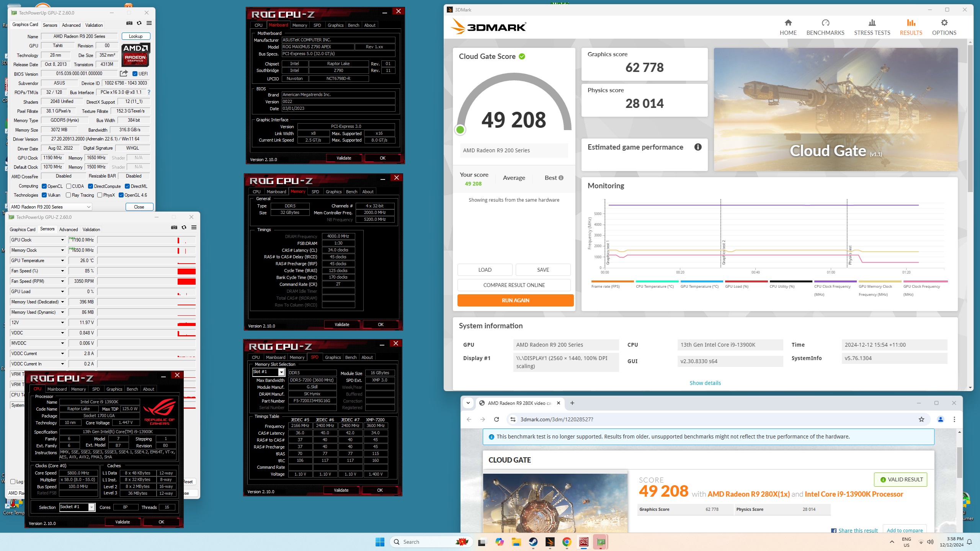The width and height of the screenshot is (980, 551).
Task: Open About tab in CPU-Z SPD window
Action: click(x=367, y=357)
